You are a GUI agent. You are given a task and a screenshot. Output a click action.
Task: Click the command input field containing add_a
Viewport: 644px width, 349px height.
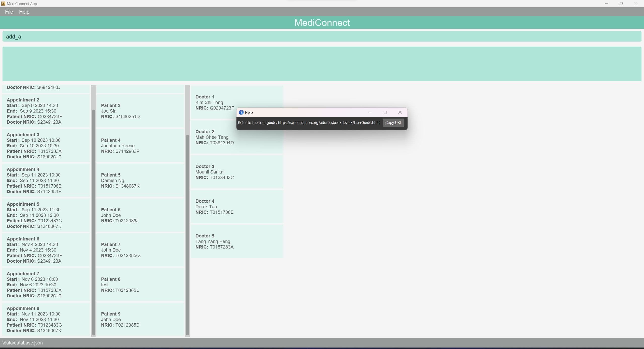pos(322,37)
